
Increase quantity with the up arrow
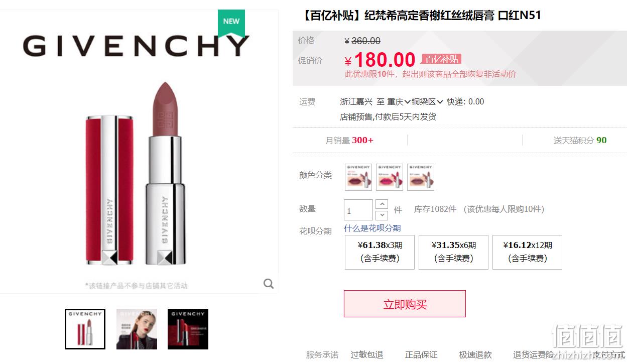[382, 204]
